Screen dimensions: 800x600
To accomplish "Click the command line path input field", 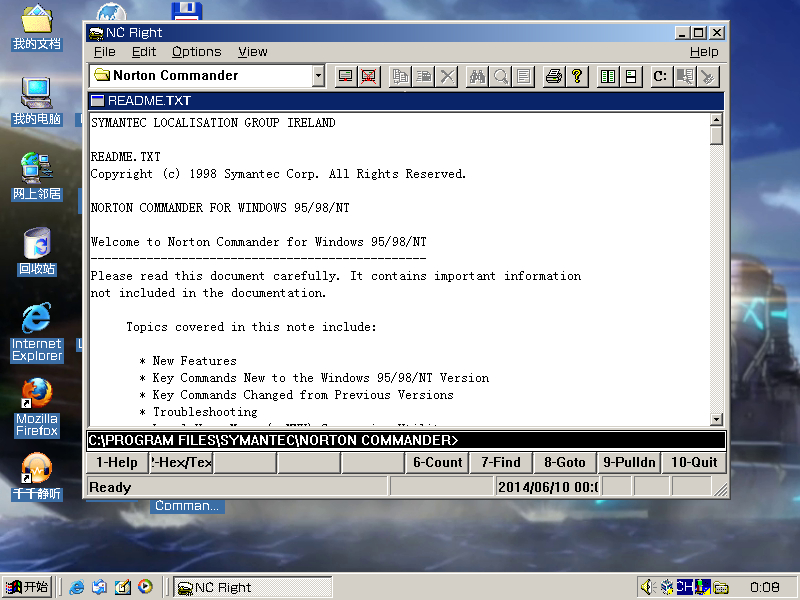I will click(406, 440).
